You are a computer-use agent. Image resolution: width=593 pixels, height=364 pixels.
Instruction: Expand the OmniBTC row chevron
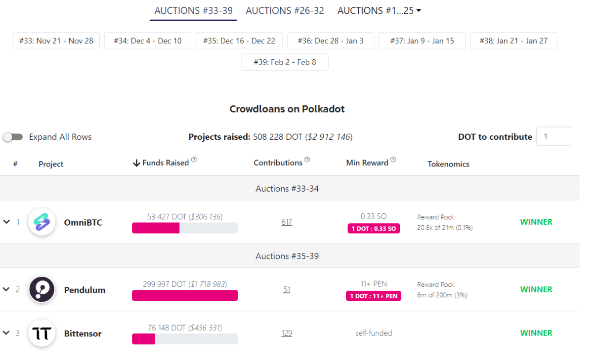click(x=6, y=222)
